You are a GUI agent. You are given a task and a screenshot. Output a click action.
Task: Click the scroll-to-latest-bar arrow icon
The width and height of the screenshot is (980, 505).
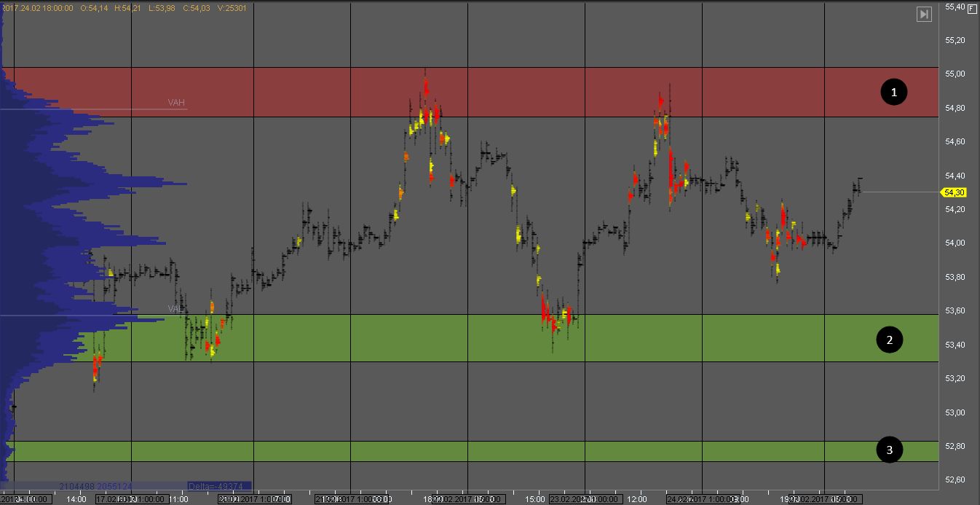tap(923, 14)
